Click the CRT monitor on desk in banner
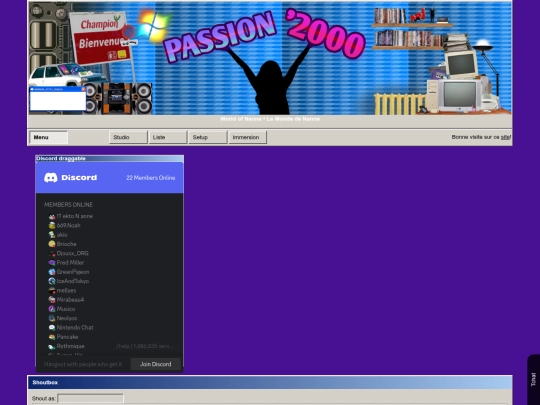The width and height of the screenshot is (540, 405). click(x=459, y=95)
